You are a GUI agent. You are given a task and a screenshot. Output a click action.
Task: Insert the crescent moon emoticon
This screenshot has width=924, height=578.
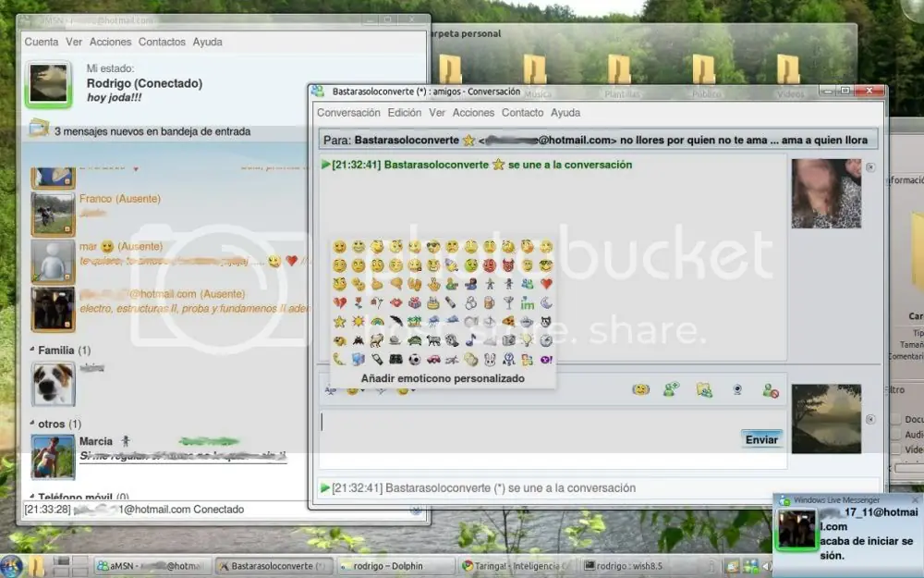coord(546,303)
